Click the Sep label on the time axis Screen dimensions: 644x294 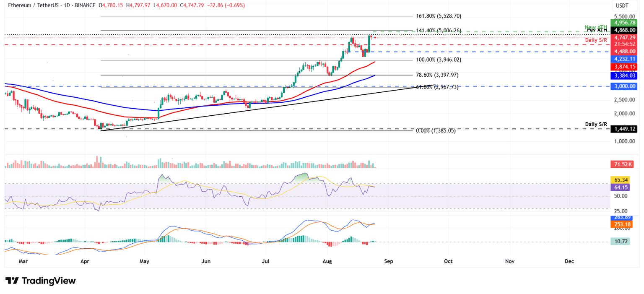coord(389,261)
